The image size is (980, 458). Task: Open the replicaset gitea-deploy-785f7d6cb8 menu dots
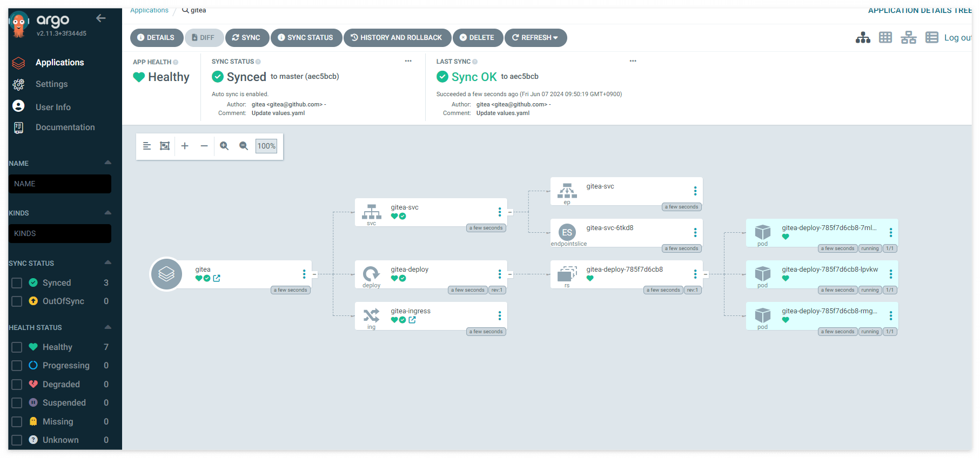695,274
